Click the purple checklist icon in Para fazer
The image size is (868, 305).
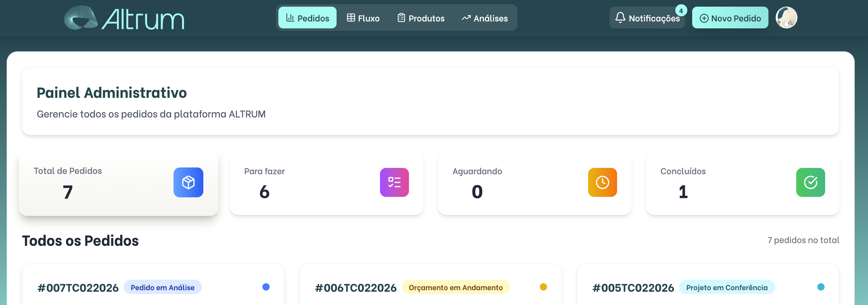pos(394,182)
